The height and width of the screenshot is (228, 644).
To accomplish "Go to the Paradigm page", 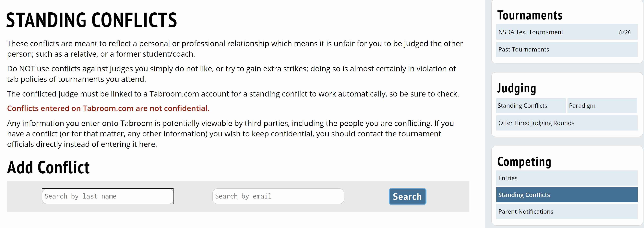I will coord(582,106).
